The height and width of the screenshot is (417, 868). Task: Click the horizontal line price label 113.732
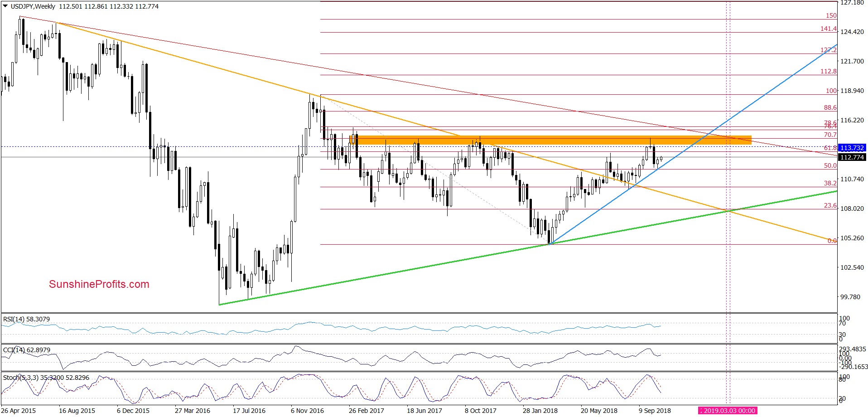[x=852, y=148]
